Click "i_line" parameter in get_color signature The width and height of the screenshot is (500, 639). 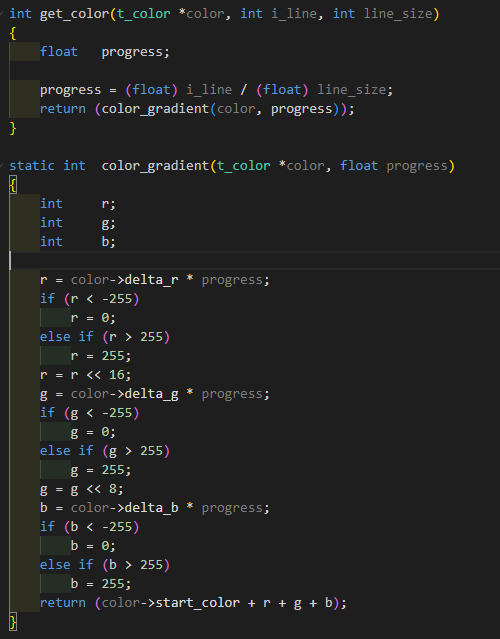(x=294, y=14)
